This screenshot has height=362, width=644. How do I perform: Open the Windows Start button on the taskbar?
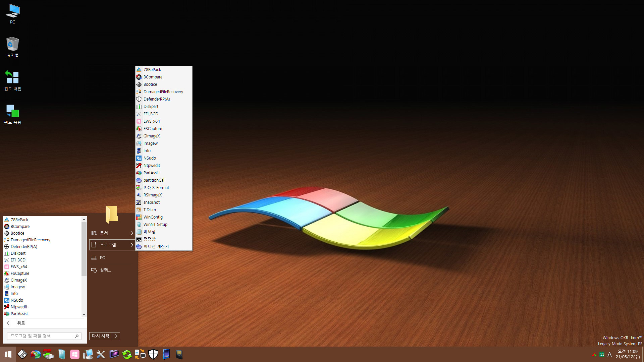point(8,354)
